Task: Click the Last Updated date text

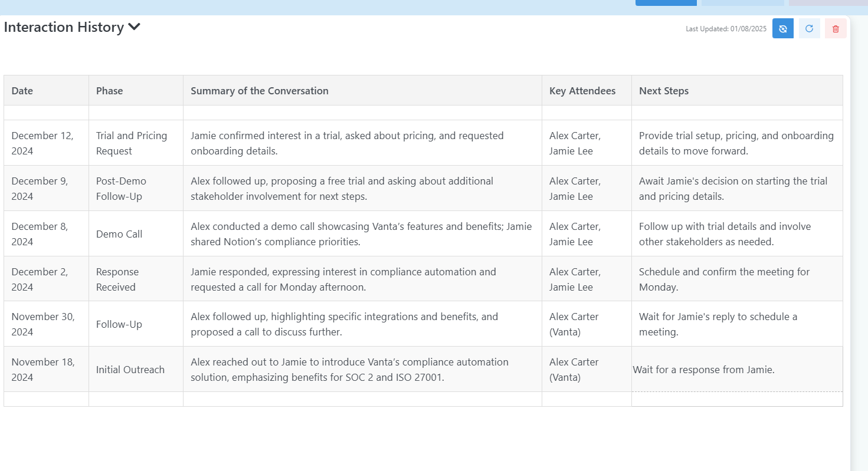Action: pyautogui.click(x=726, y=29)
